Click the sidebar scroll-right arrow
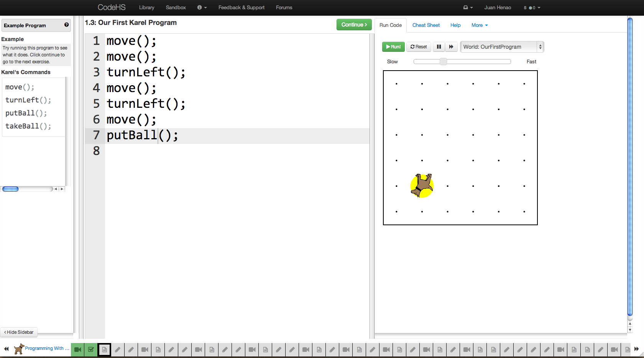 62,189
